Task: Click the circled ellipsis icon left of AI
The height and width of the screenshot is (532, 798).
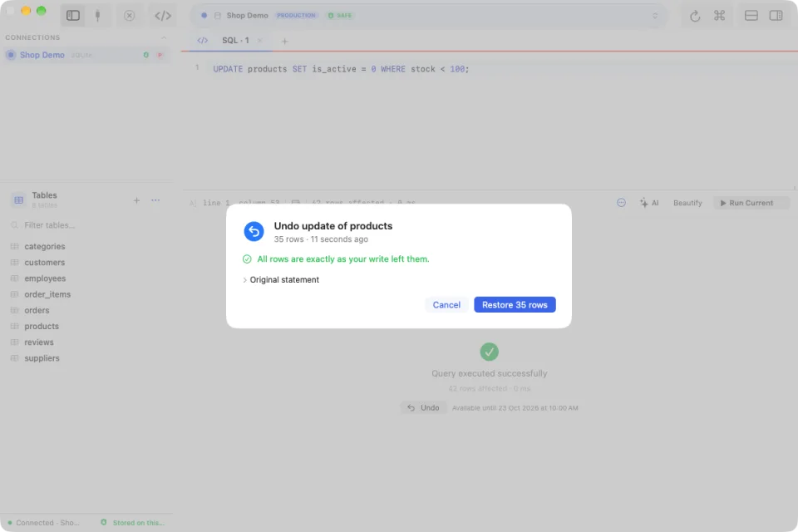Action: (x=621, y=203)
